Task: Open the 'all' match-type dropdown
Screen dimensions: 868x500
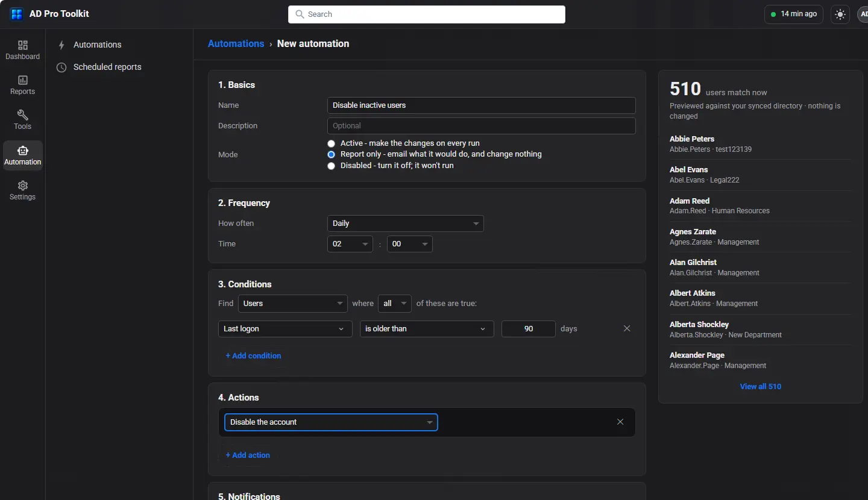Action: pos(395,304)
